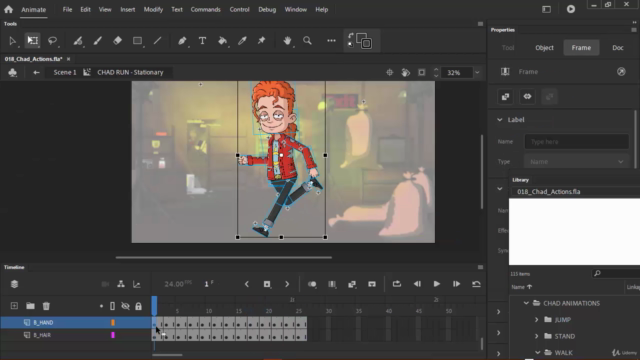
Task: Switch to the Object properties tab
Action: [x=544, y=48]
